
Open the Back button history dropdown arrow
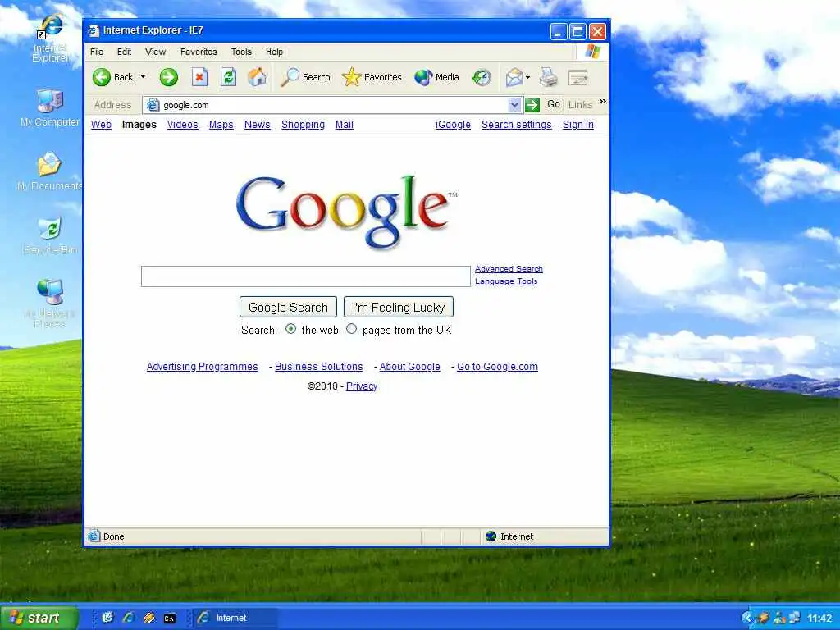tap(143, 77)
